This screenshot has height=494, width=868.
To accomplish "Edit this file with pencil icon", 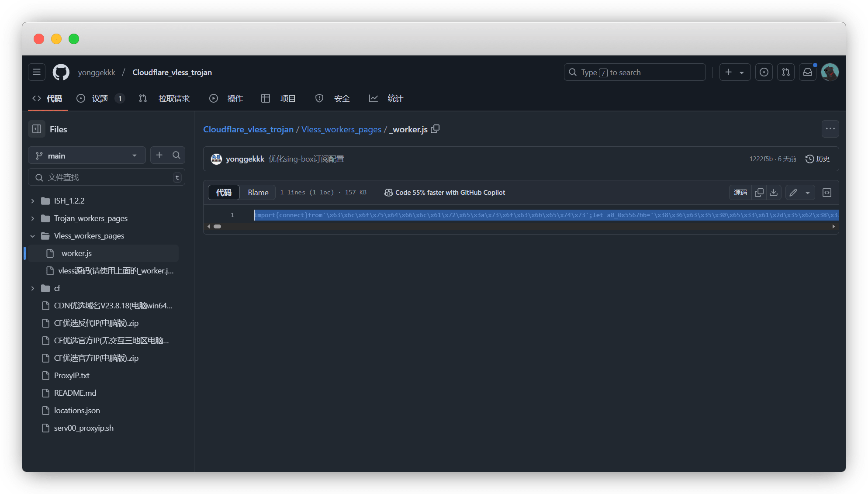I will coord(793,193).
